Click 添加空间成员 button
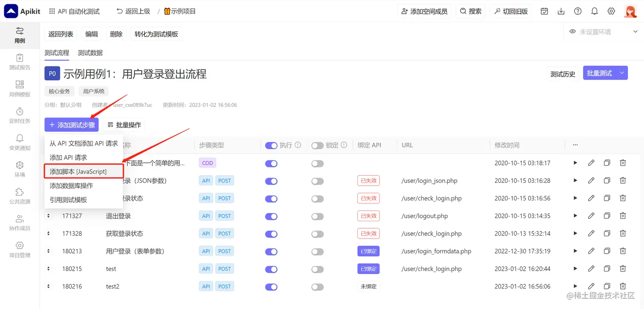 [x=424, y=12]
